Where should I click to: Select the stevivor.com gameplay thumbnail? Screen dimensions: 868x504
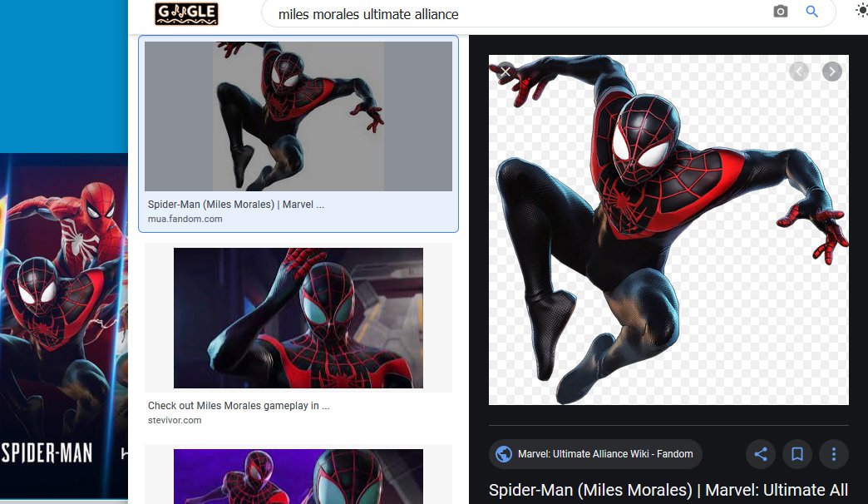click(x=298, y=318)
